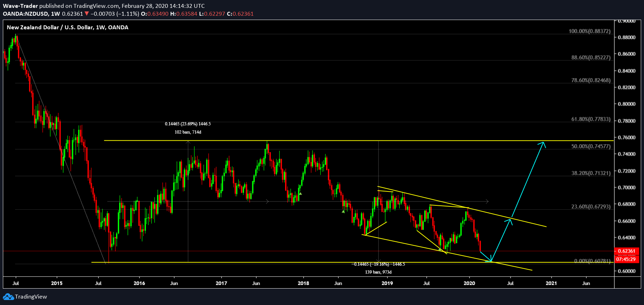Image resolution: width=644 pixels, height=305 pixels.
Task: Click the 0.72000 price axis label
Action: pyautogui.click(x=627, y=171)
